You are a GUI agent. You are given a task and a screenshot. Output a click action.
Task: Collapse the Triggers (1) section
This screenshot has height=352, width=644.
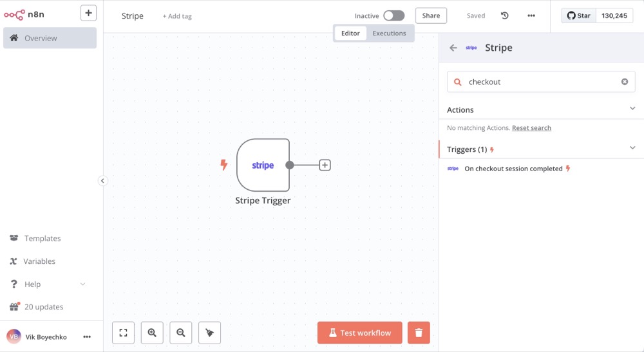[632, 148]
